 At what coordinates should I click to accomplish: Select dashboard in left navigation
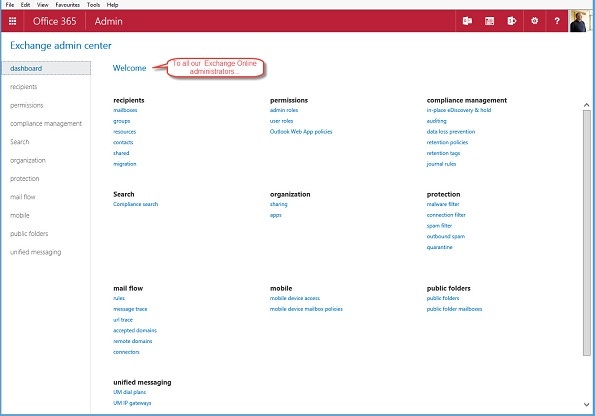pyautogui.click(x=46, y=68)
